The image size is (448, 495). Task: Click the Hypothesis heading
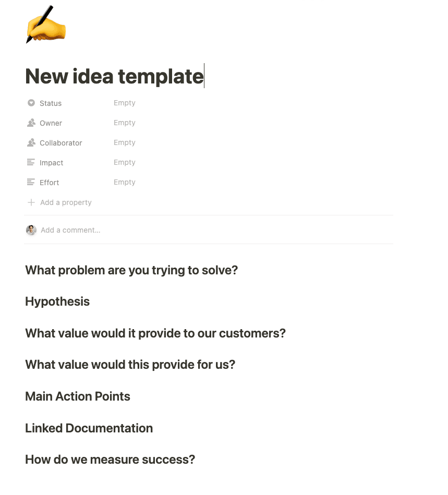(x=57, y=301)
